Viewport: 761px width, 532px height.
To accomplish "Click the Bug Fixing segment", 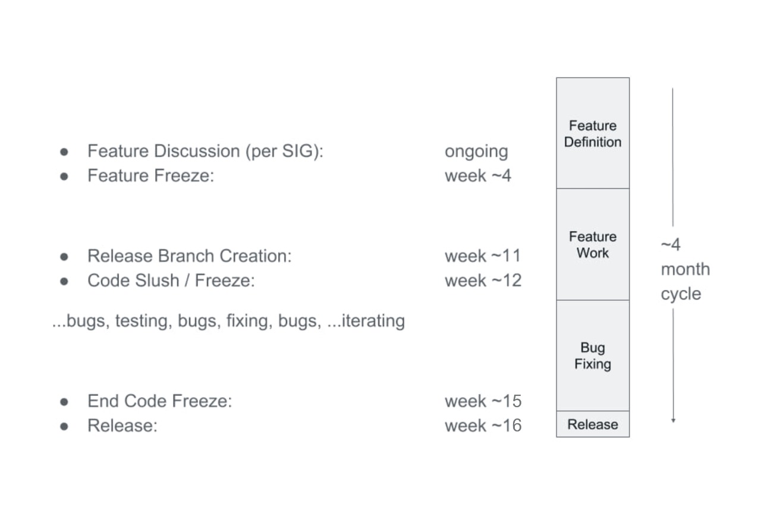I will click(592, 355).
